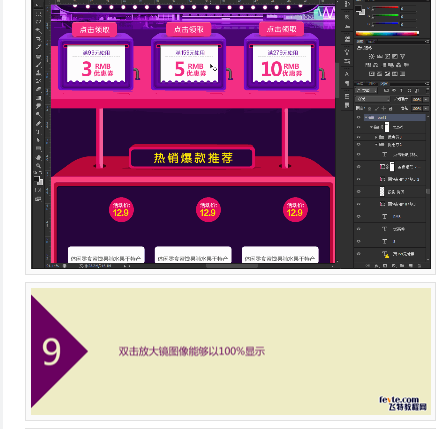Open the Character panel A icon

[x=347, y=74]
